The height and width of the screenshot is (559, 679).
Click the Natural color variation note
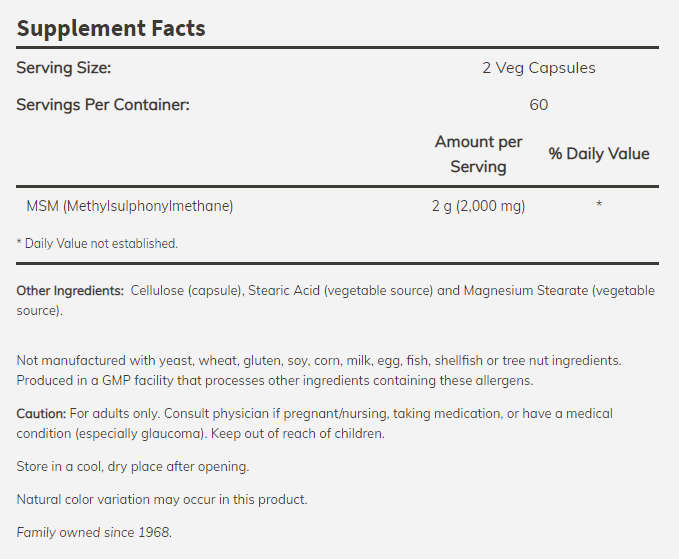pos(162,499)
